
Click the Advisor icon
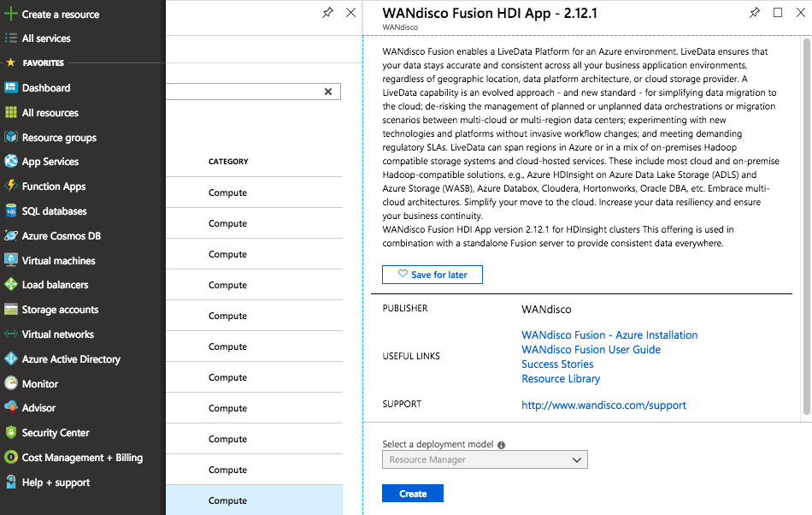11,407
